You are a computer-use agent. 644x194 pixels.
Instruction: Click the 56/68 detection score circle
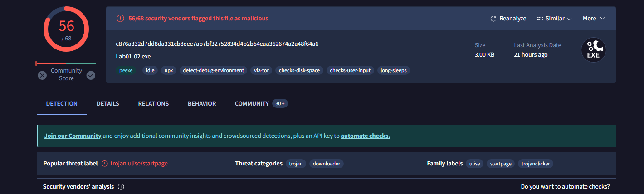[66, 29]
